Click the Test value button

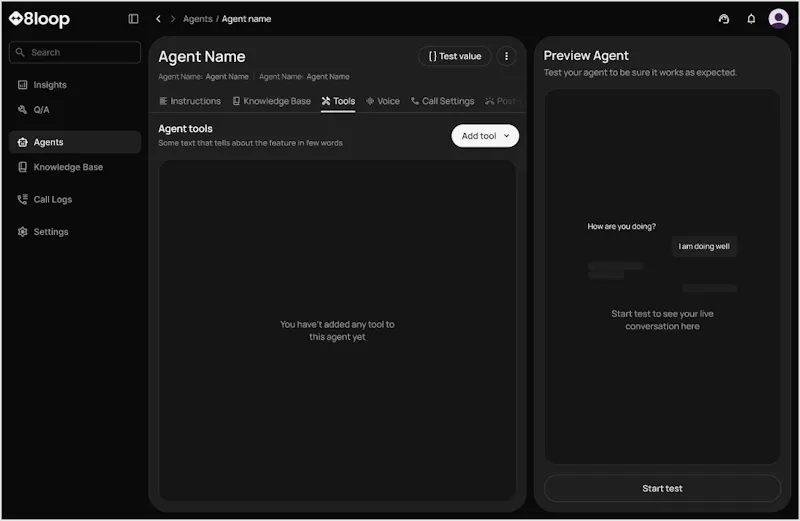pyautogui.click(x=455, y=56)
